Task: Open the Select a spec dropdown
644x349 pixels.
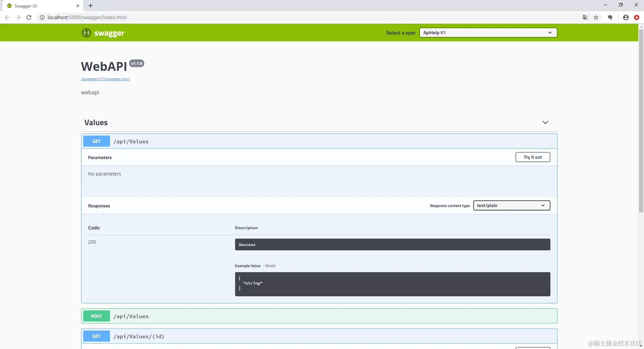Action: pos(488,33)
